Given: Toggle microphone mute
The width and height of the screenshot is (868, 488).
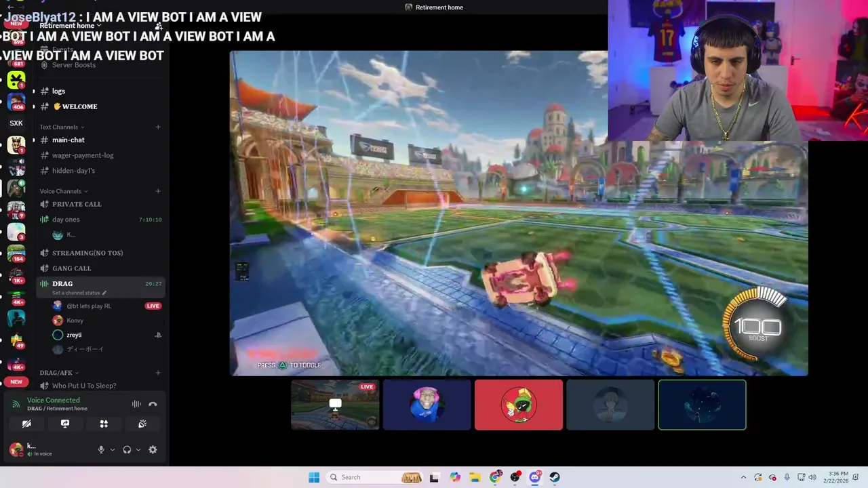Looking at the screenshot, I should coord(101,449).
